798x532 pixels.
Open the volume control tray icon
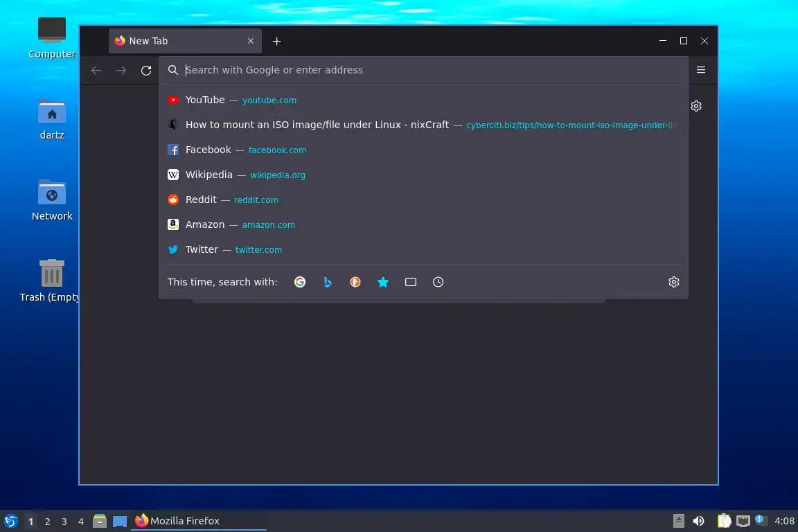pos(699,521)
